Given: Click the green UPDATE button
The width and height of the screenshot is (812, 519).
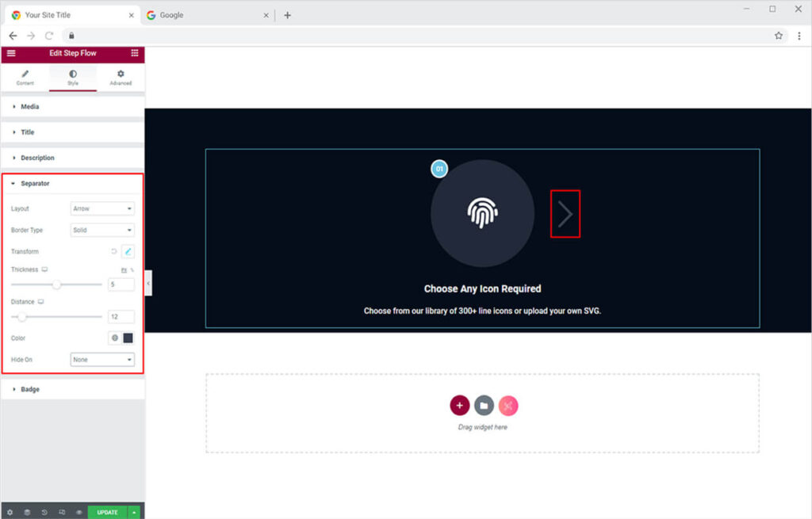Looking at the screenshot, I should (107, 512).
